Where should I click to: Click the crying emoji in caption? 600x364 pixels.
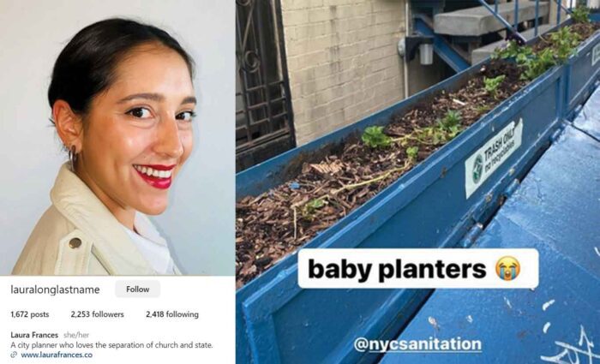507,268
